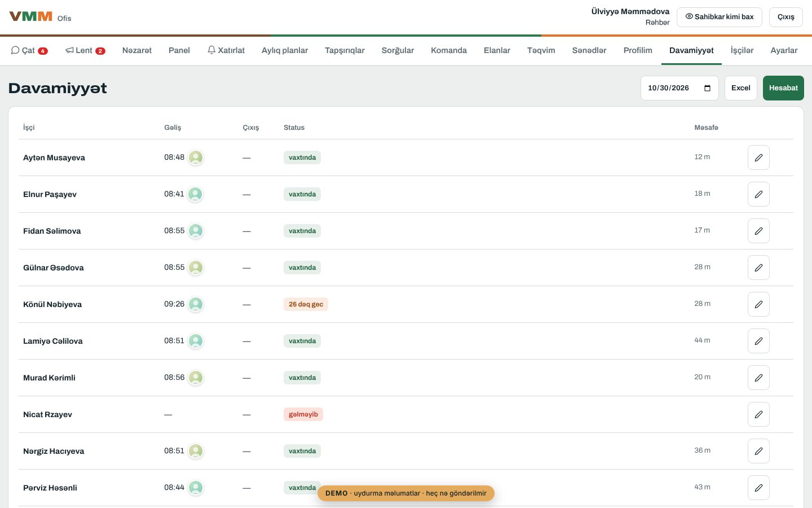812x508 pixels.
Task: Open the Profilim tab
Action: [x=638, y=50]
